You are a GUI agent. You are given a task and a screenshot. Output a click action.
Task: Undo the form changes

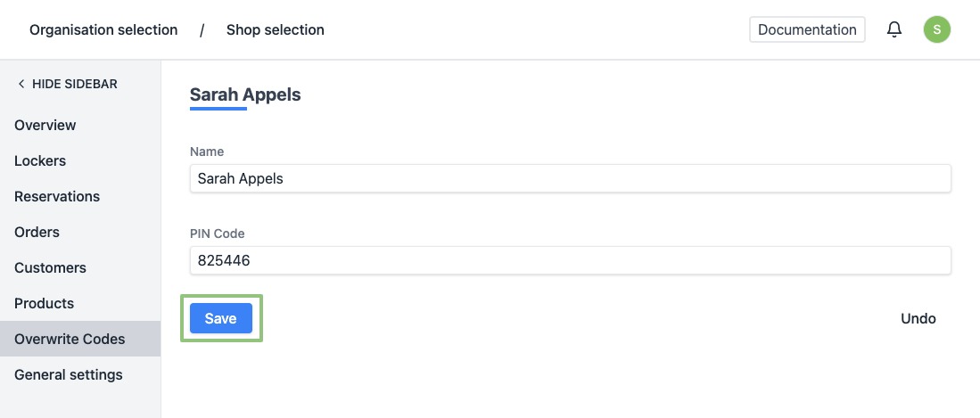[x=918, y=318]
